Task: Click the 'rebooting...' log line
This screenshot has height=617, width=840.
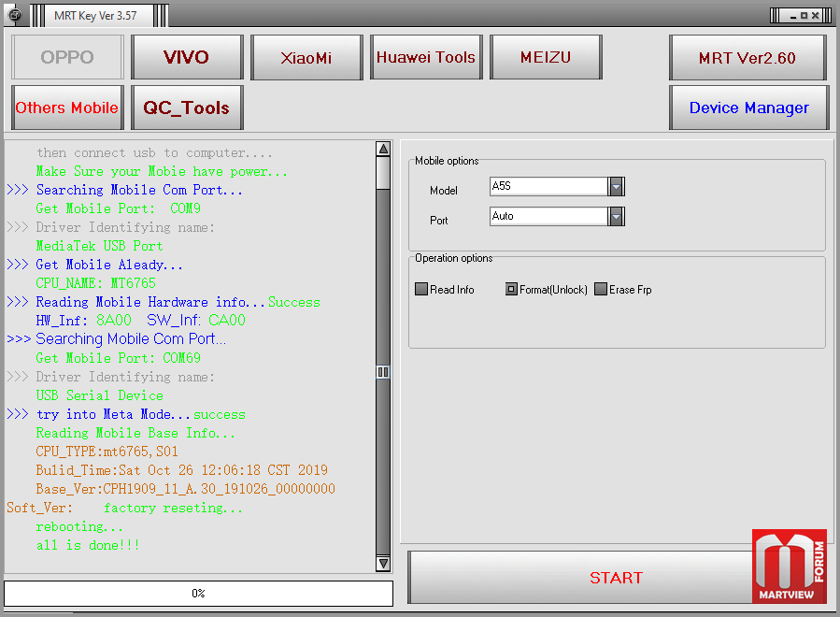Action: pyautogui.click(x=79, y=526)
